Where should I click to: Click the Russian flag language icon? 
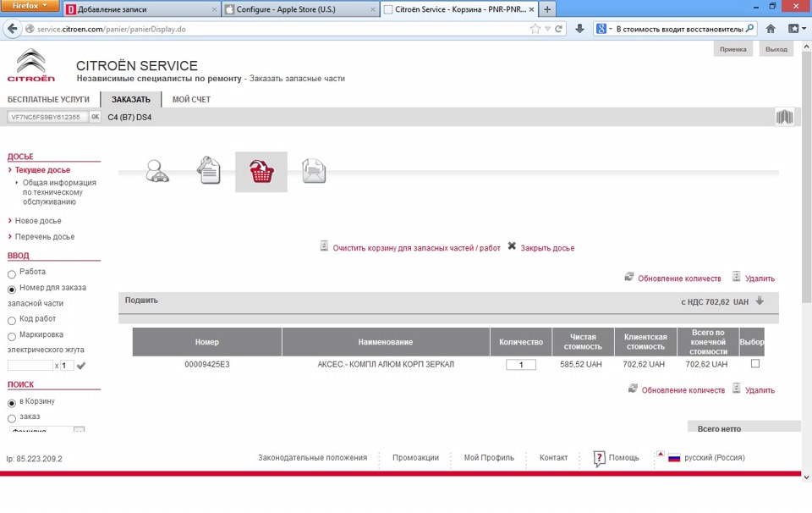pos(674,458)
